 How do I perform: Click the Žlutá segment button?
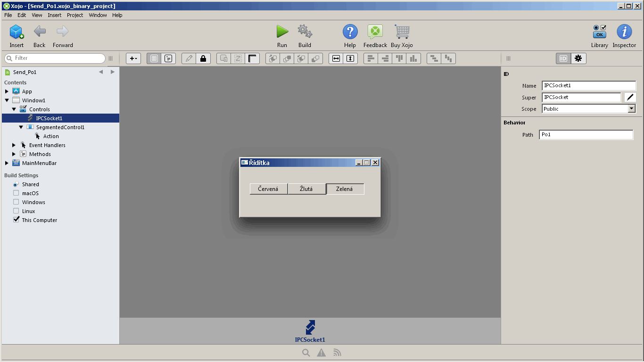click(306, 189)
